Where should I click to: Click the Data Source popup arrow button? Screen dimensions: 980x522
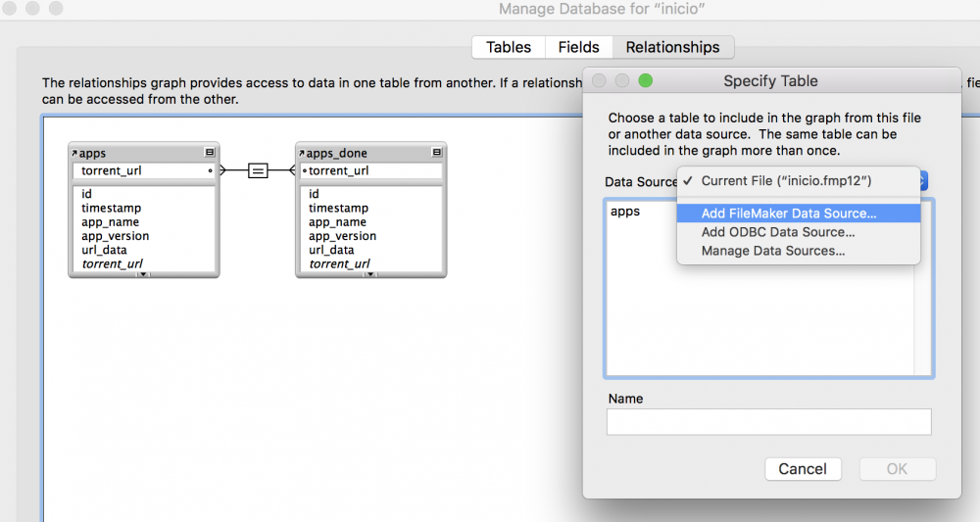pyautogui.click(x=924, y=181)
